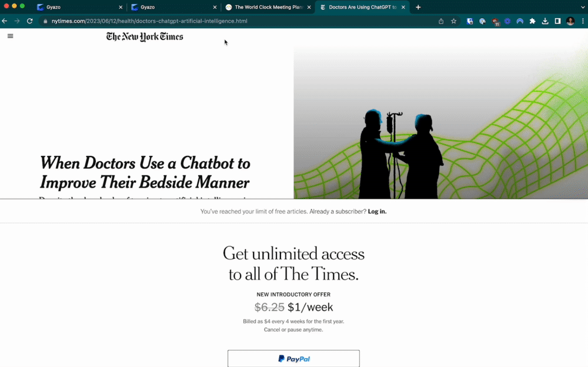Expand the tab search chevron
The width and height of the screenshot is (588, 367).
point(583,7)
